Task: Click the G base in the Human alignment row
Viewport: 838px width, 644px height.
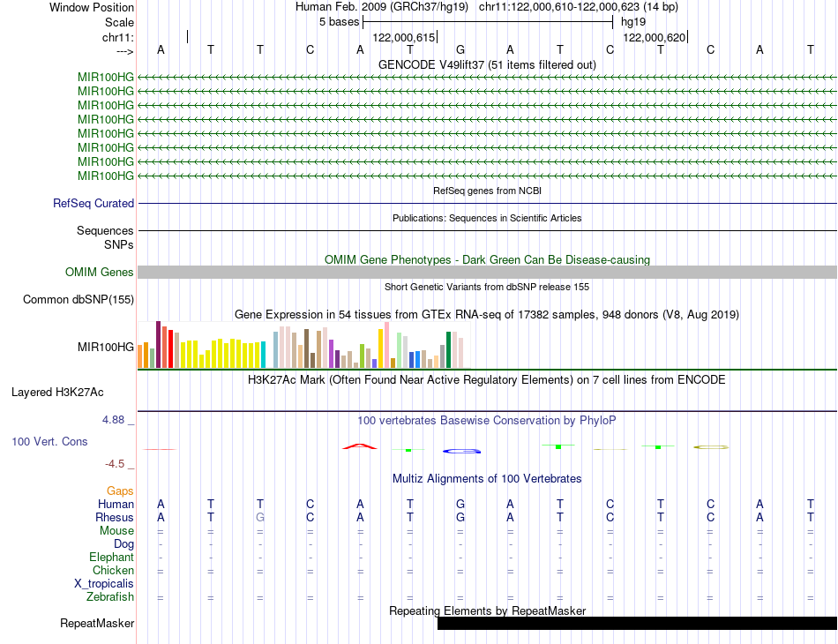Action: point(460,504)
